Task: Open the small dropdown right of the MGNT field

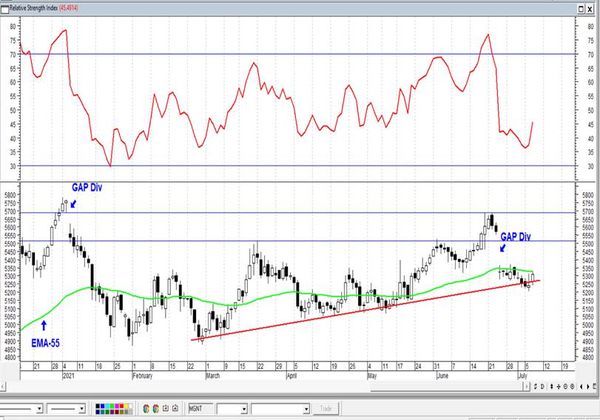Action: point(244,409)
